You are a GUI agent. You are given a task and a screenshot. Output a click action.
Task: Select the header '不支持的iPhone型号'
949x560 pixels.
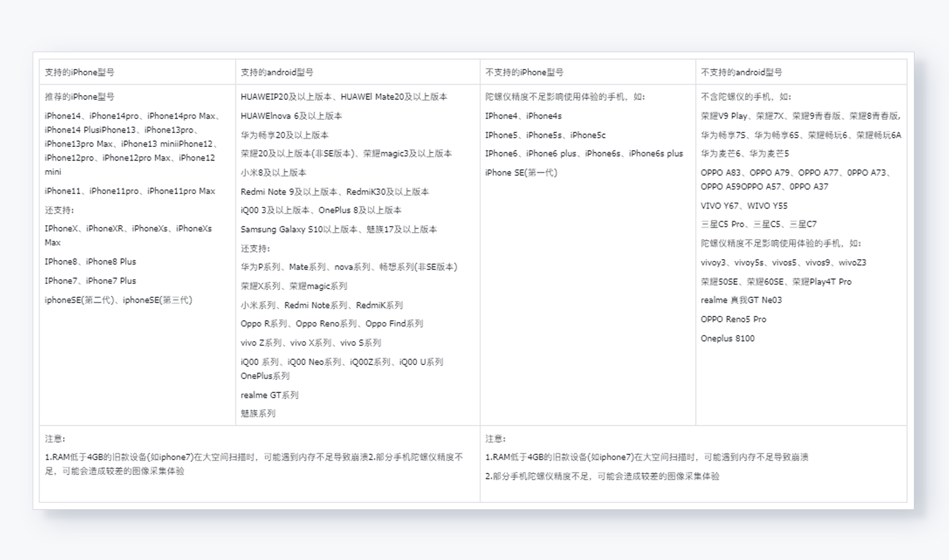524,72
